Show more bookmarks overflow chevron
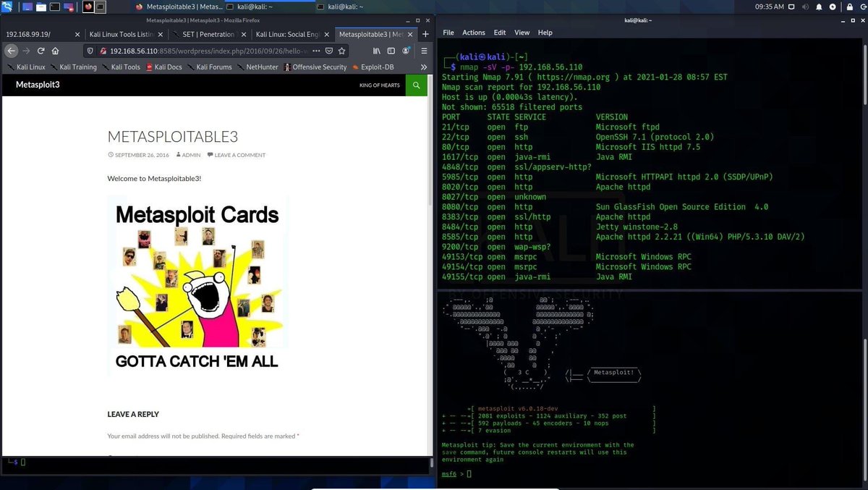 pyautogui.click(x=425, y=67)
